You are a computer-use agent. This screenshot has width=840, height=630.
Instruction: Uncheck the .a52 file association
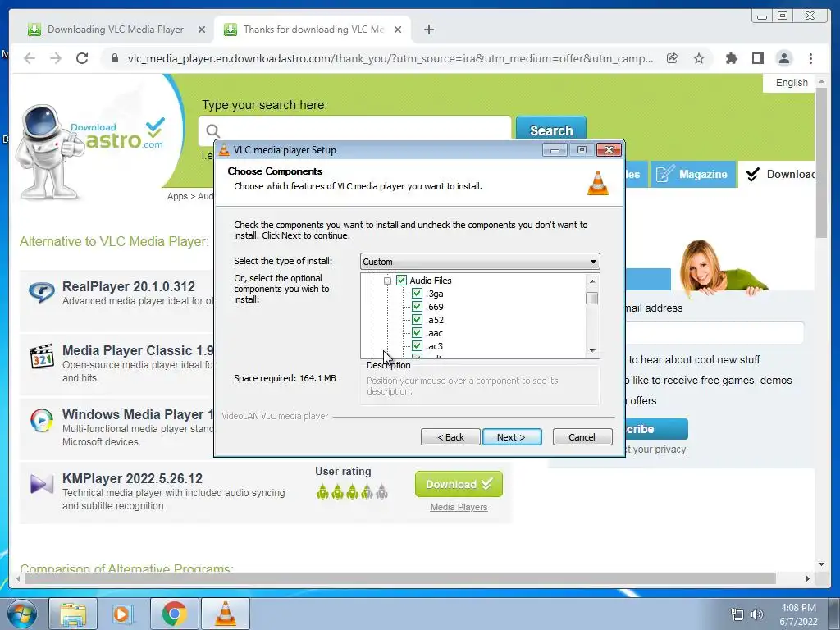(x=417, y=320)
